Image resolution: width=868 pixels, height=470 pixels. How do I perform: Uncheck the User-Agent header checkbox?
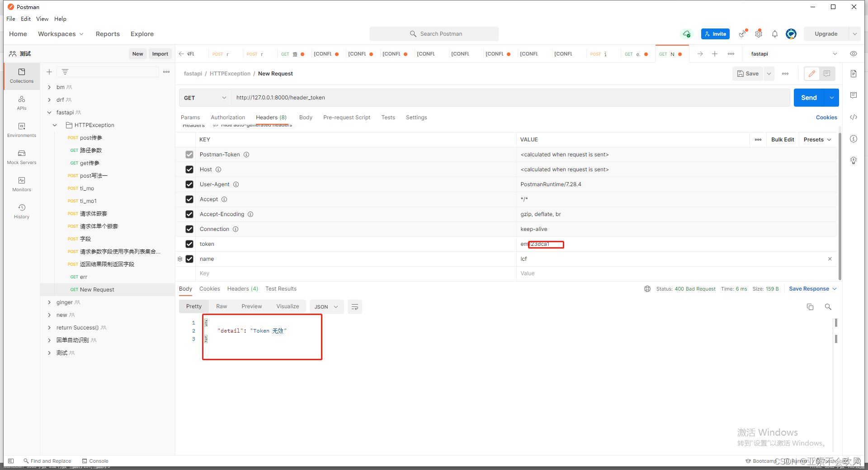(x=189, y=184)
